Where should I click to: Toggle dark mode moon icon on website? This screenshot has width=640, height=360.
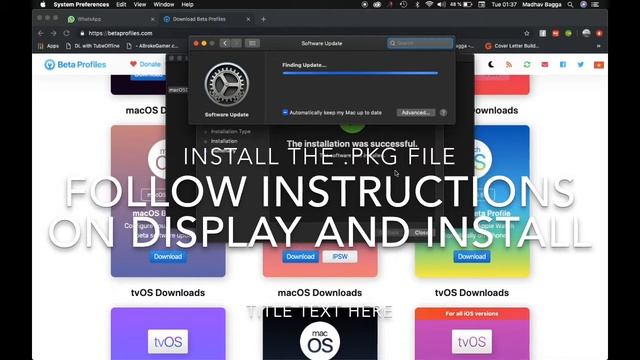(x=491, y=64)
